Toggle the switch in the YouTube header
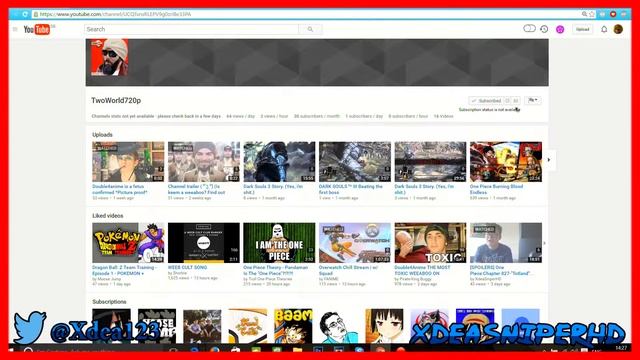 (x=529, y=29)
